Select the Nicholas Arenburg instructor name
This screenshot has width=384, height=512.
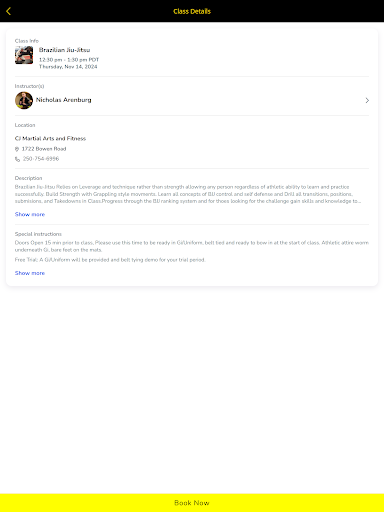pos(64,100)
